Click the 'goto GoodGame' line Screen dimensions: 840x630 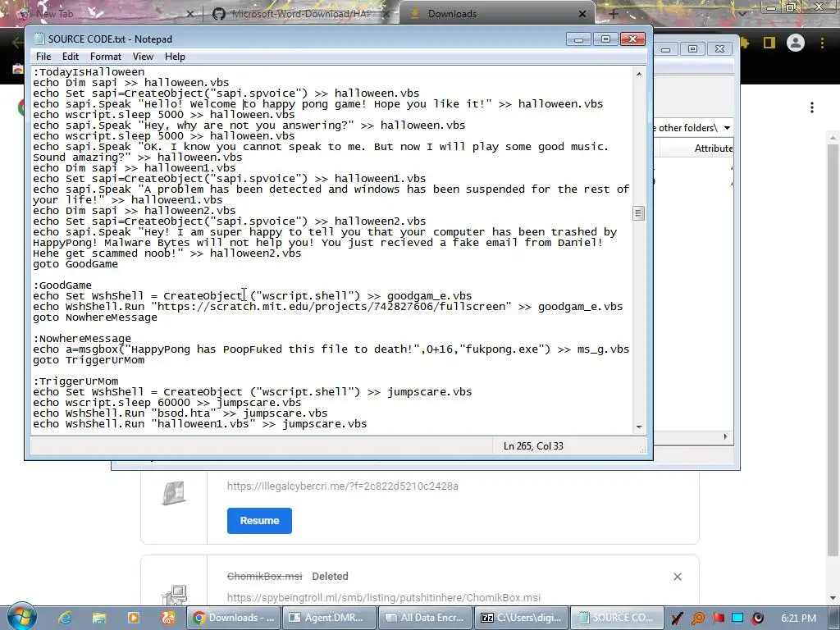pyautogui.click(x=75, y=263)
